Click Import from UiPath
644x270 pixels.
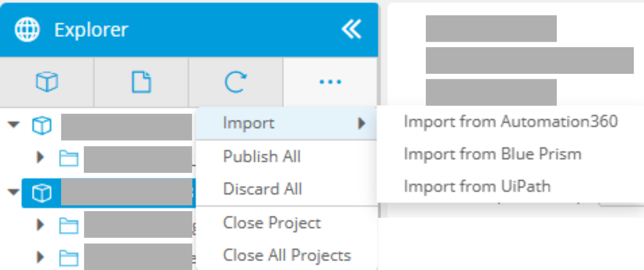[477, 186]
